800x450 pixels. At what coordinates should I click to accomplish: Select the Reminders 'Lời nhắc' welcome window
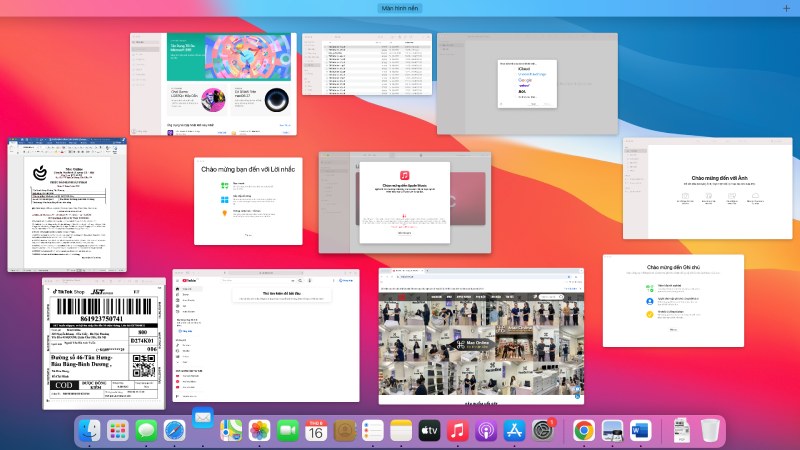pos(248,201)
